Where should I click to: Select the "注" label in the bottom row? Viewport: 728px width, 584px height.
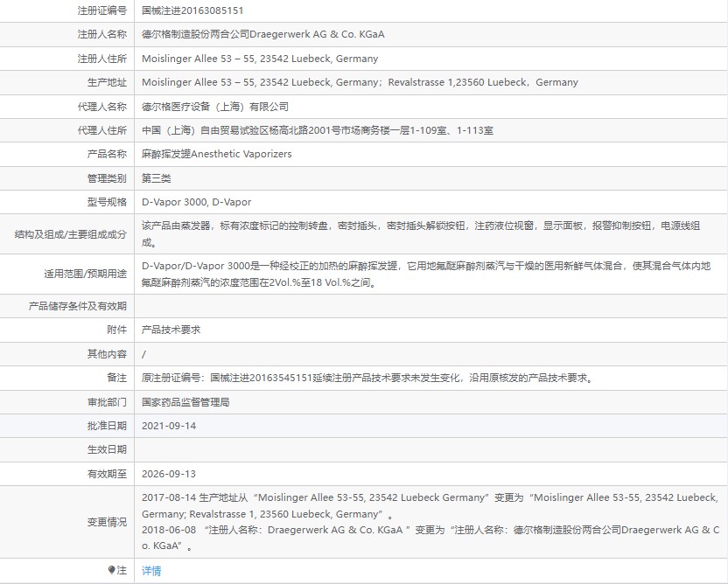tap(122, 570)
